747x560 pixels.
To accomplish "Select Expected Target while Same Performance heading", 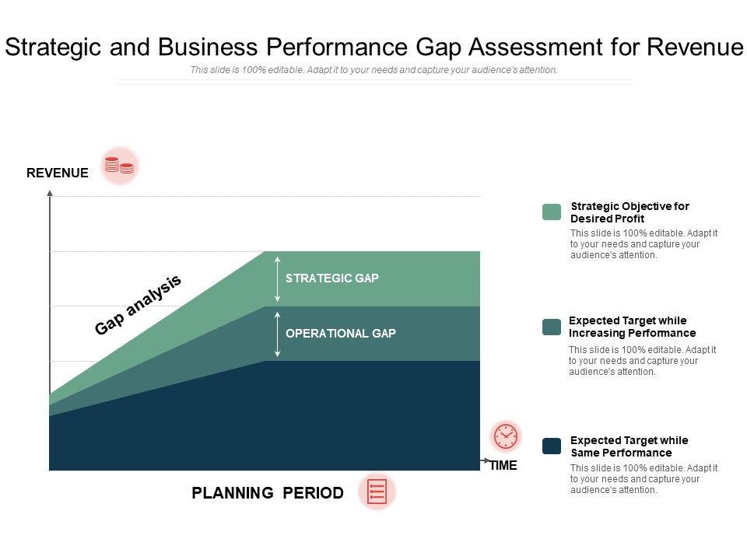I will (629, 446).
